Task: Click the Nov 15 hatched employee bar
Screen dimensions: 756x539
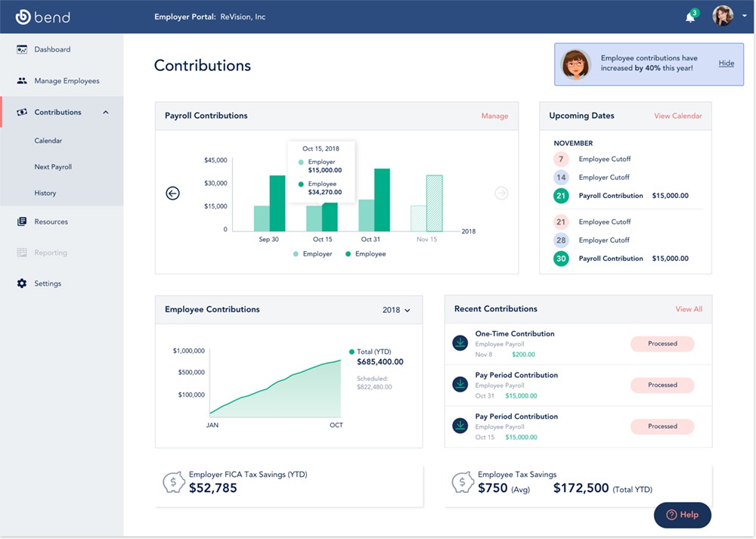Action: 435,203
